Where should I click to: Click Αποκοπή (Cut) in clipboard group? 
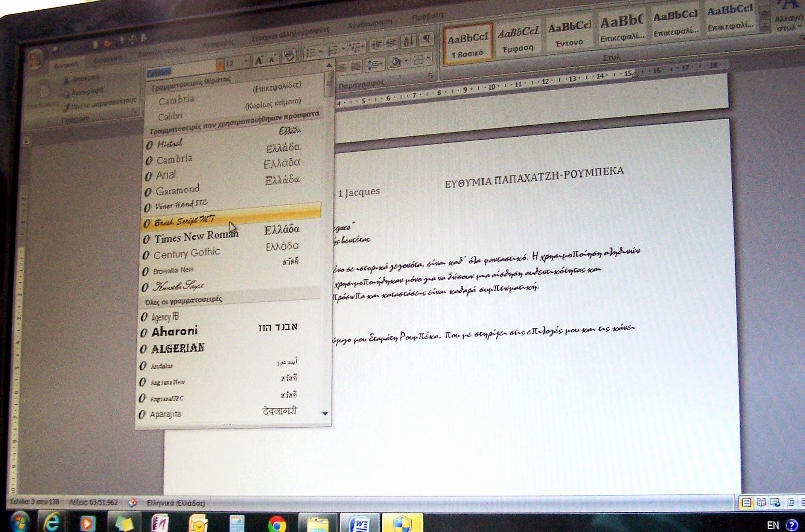(82, 79)
